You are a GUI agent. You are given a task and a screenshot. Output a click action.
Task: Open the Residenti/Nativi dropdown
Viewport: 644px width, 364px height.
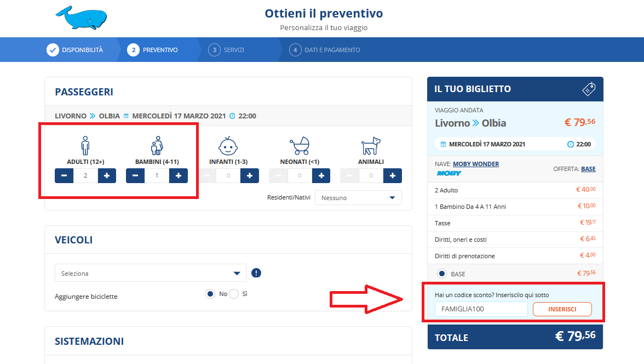pos(358,198)
